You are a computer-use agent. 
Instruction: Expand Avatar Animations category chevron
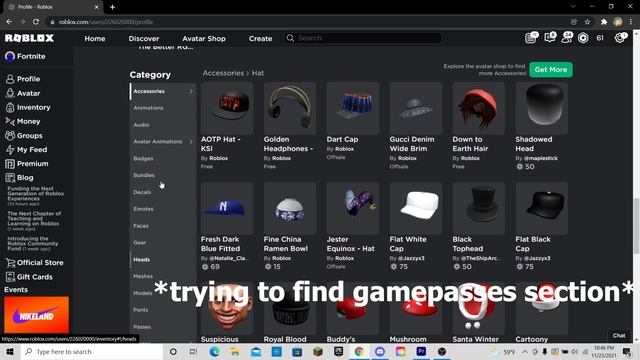(x=191, y=142)
